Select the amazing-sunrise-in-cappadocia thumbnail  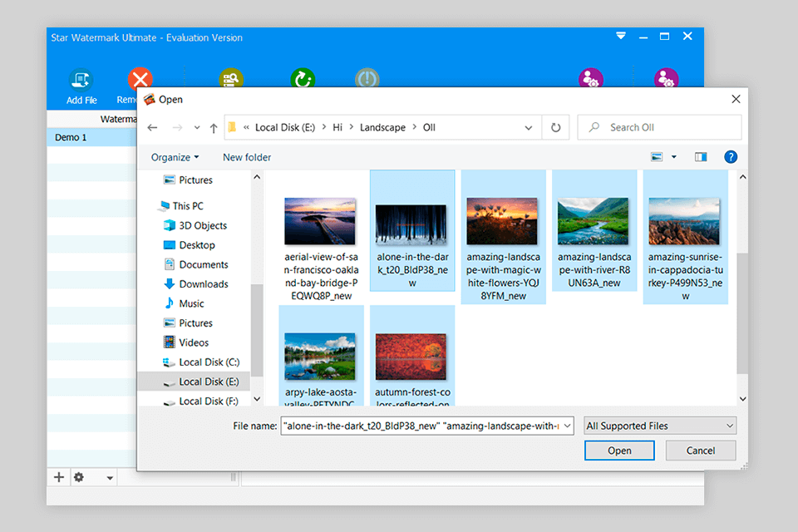(684, 222)
